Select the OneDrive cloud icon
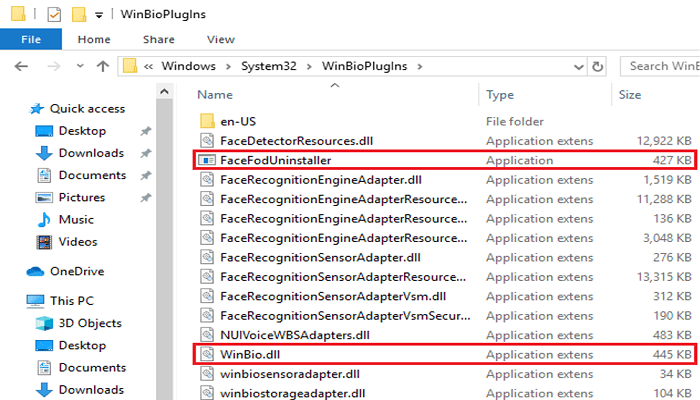 (35, 271)
